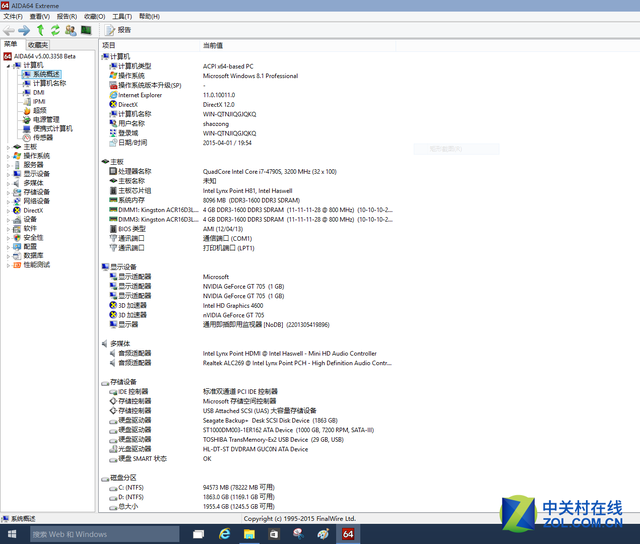640x544 pixels.
Task: Expand the 操作系统 tree node
Action: point(8,156)
